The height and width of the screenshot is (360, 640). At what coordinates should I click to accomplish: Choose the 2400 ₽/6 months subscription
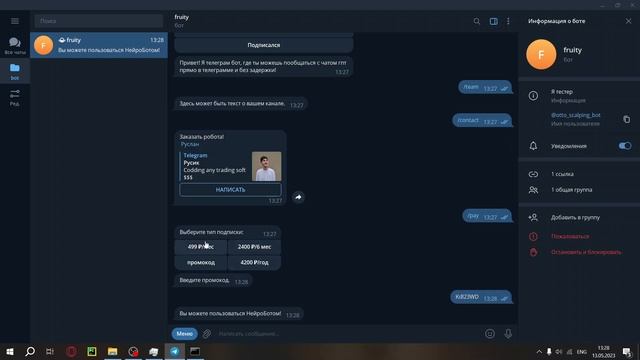coord(254,247)
